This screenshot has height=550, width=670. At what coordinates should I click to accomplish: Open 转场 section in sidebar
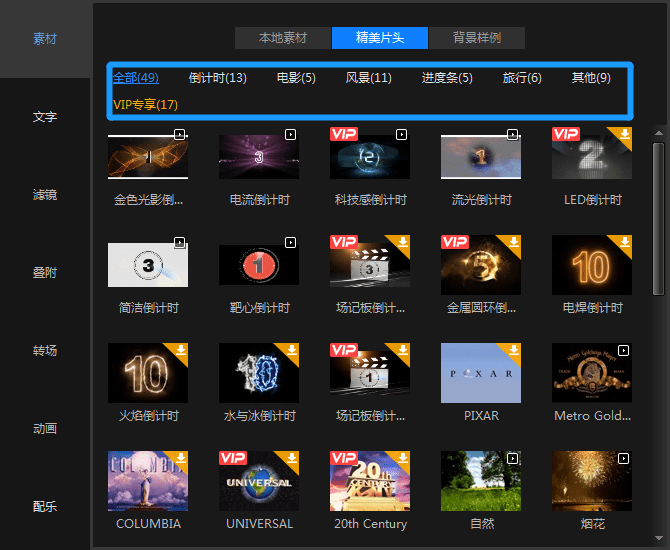(45, 350)
